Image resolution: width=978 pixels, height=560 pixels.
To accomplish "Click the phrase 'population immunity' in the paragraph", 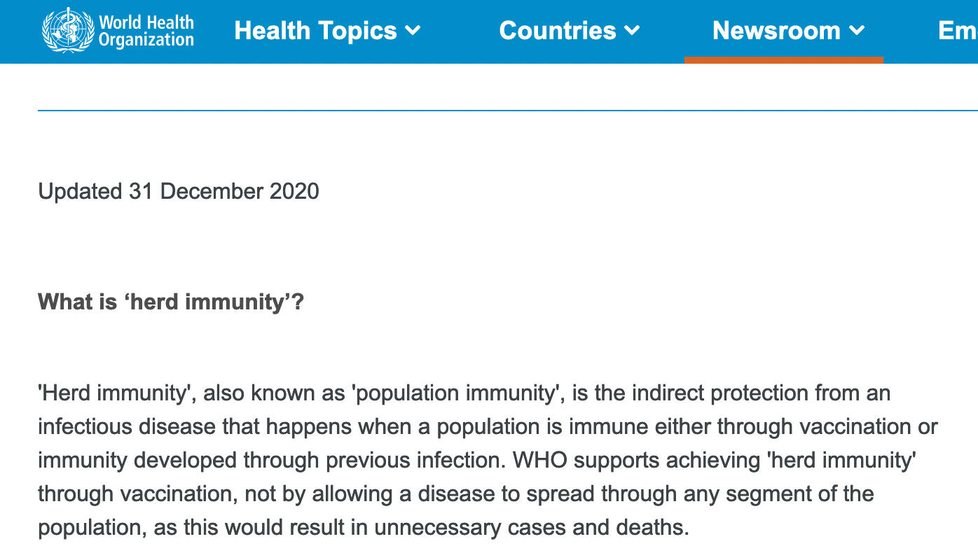I will pos(457,393).
